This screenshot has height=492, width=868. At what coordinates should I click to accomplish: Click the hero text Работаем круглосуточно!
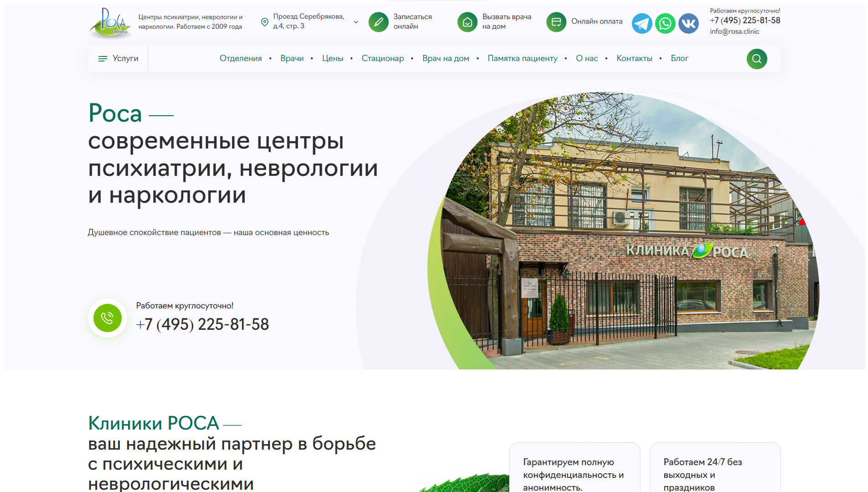(x=185, y=306)
